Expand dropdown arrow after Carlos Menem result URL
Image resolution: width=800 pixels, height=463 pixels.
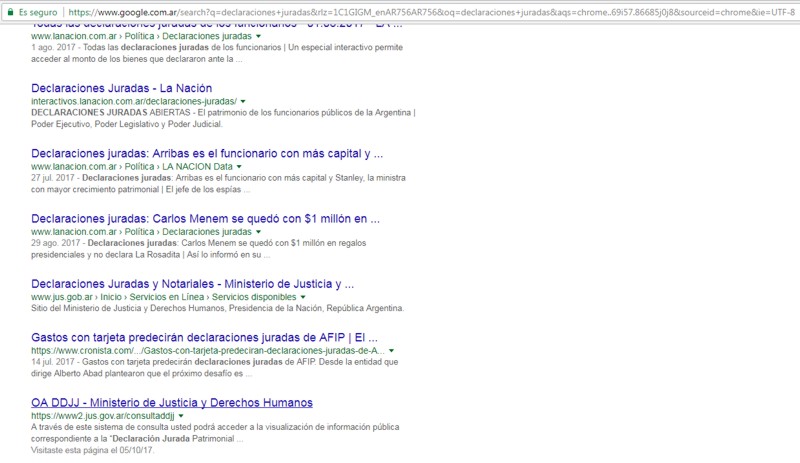(258, 232)
